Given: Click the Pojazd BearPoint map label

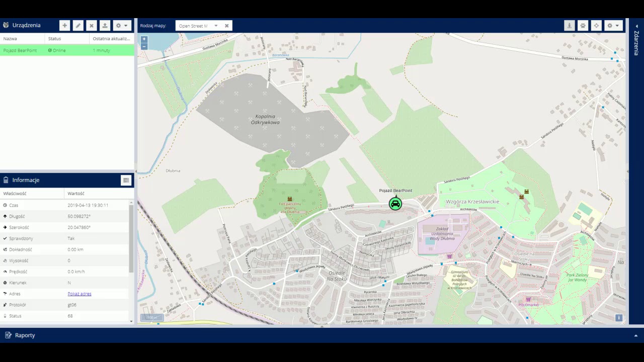Looking at the screenshot, I should click(x=395, y=191).
